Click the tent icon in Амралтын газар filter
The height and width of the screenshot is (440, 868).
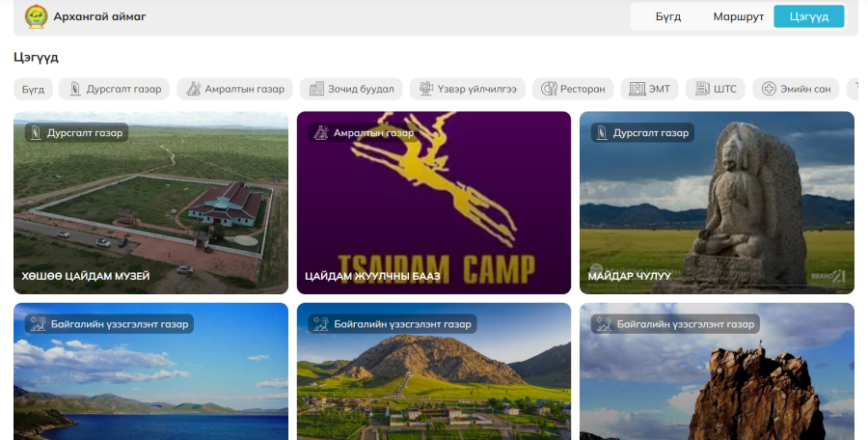point(193,89)
